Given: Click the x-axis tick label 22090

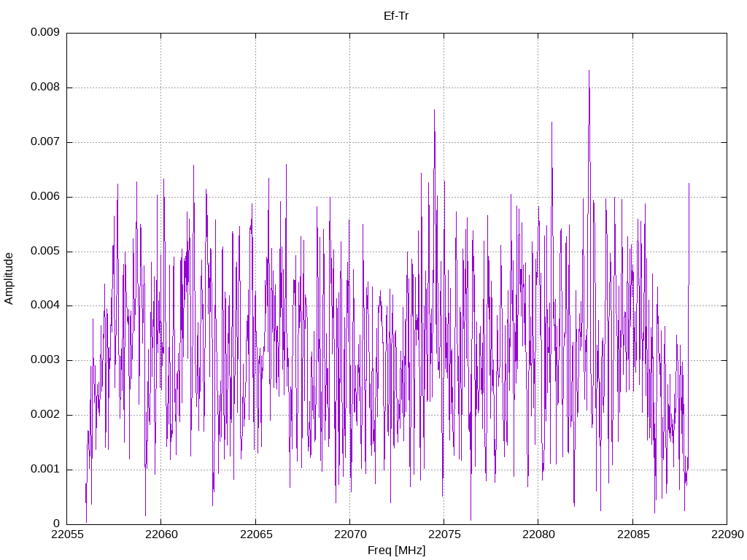Looking at the screenshot, I should tap(727, 534).
